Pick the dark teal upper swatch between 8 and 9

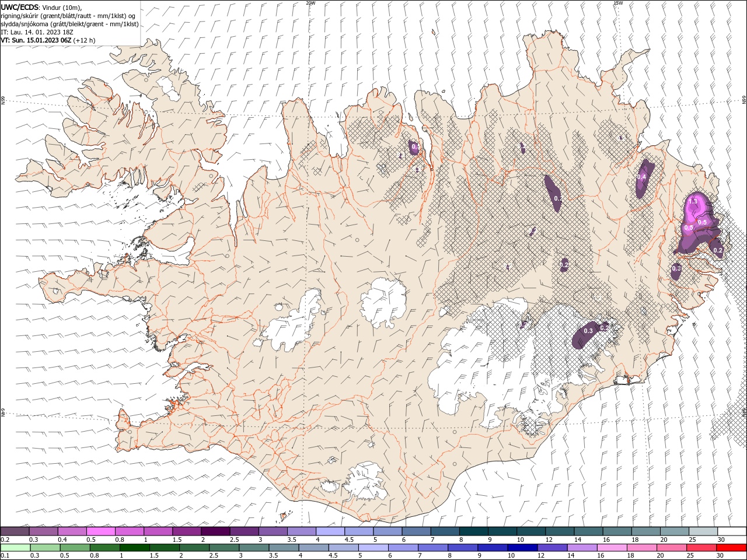pos(473,531)
